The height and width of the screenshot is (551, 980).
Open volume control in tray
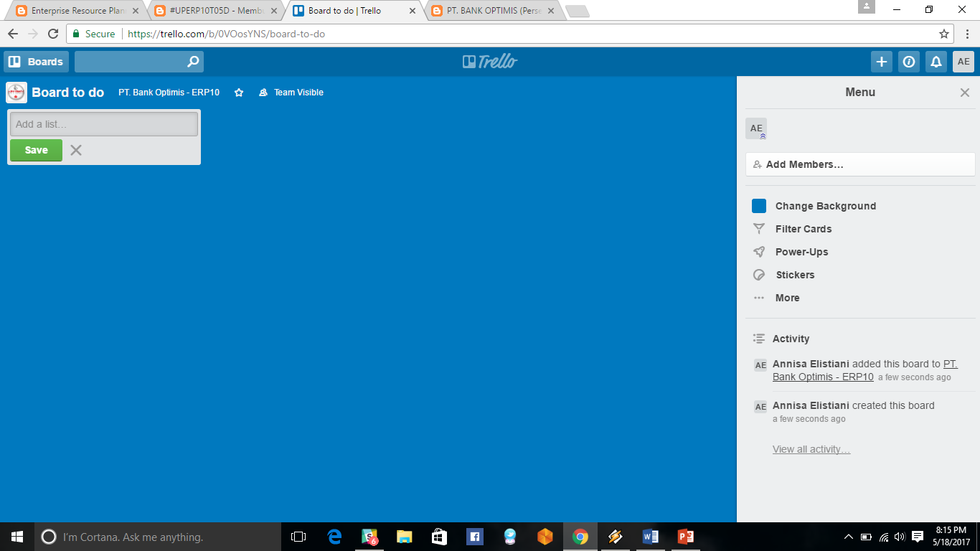[900, 537]
